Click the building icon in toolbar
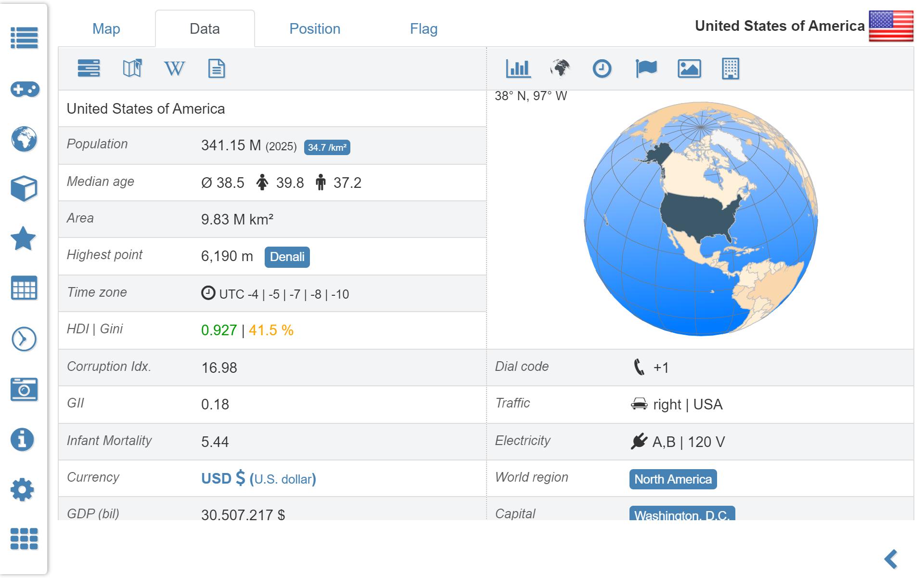The width and height of the screenshot is (924, 578). (x=730, y=68)
